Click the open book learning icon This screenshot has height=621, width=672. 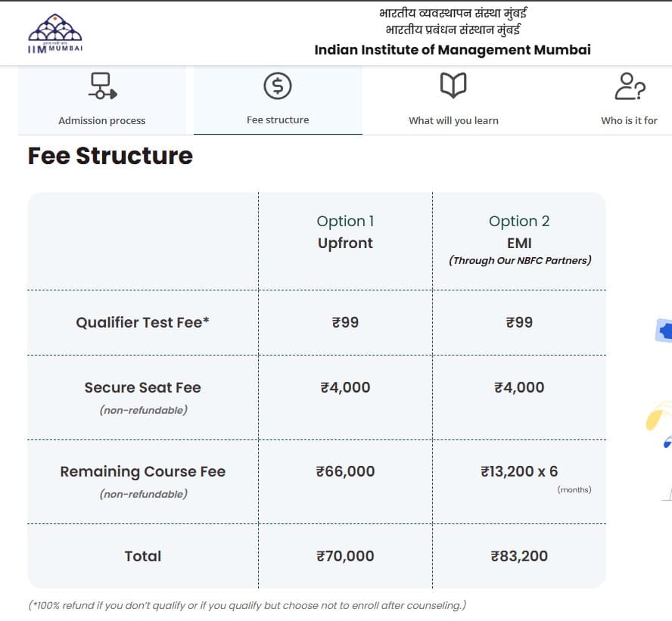click(453, 86)
